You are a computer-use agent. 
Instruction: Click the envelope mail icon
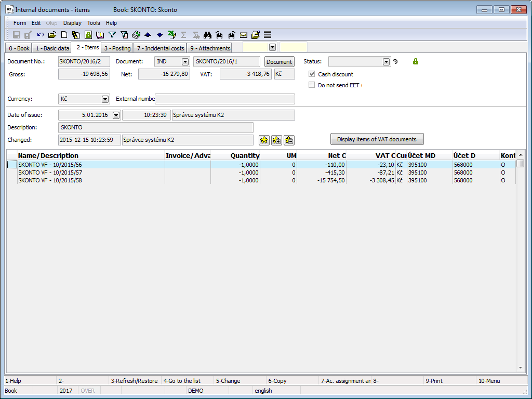point(243,35)
